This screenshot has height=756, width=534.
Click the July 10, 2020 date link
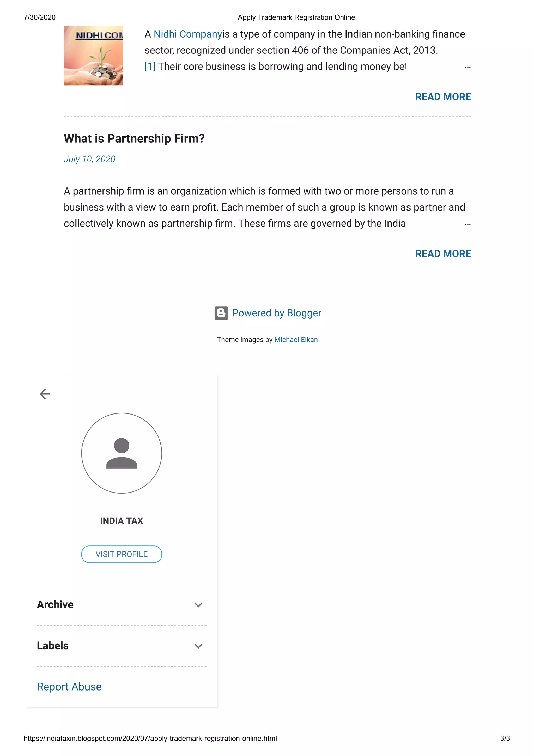(x=89, y=159)
